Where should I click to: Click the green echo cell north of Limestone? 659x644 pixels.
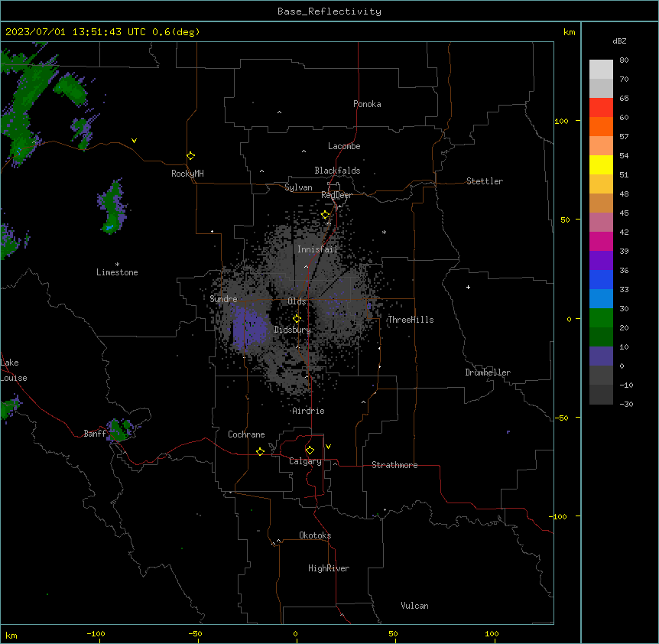[x=112, y=207]
